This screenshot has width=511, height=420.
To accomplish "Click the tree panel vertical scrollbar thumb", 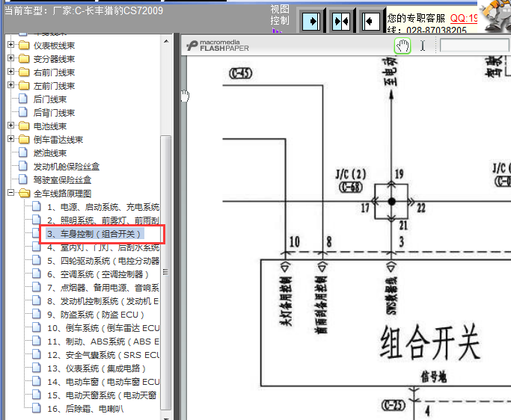I will (166, 273).
